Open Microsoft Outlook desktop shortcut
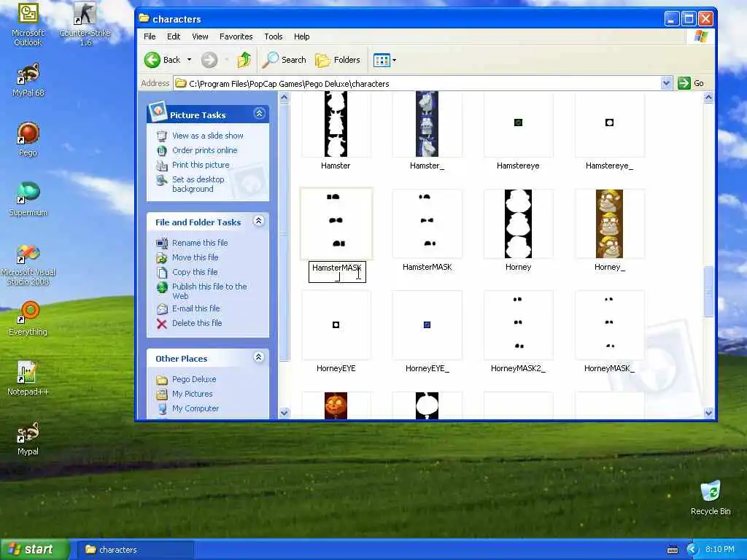 click(28, 24)
